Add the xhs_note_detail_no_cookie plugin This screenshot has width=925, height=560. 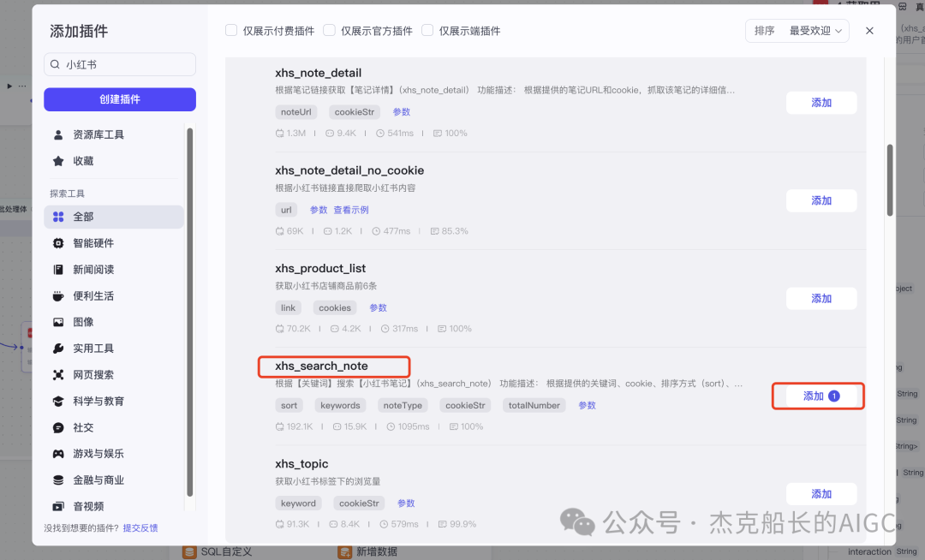tap(821, 200)
